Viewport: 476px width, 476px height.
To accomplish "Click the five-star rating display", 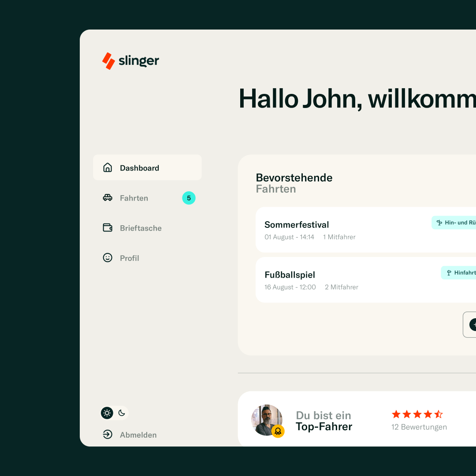I will 417,414.
